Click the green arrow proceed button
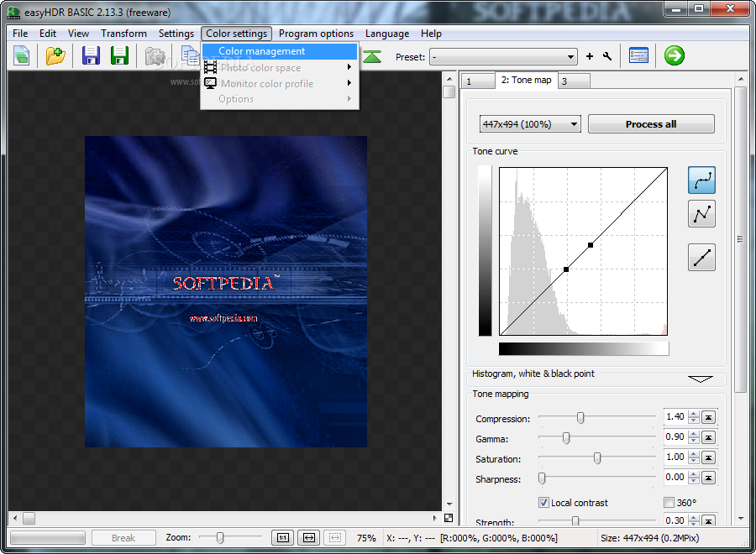Screen dimensions: 756x554 674,55
